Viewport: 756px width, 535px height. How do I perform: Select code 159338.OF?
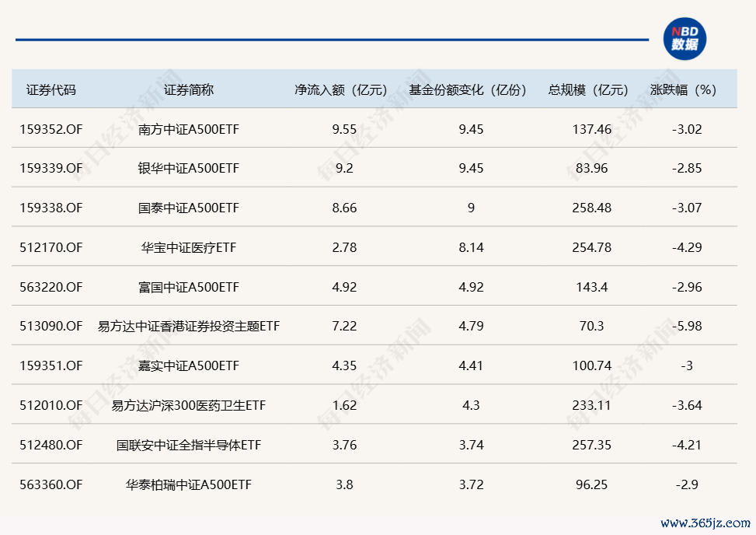click(51, 208)
